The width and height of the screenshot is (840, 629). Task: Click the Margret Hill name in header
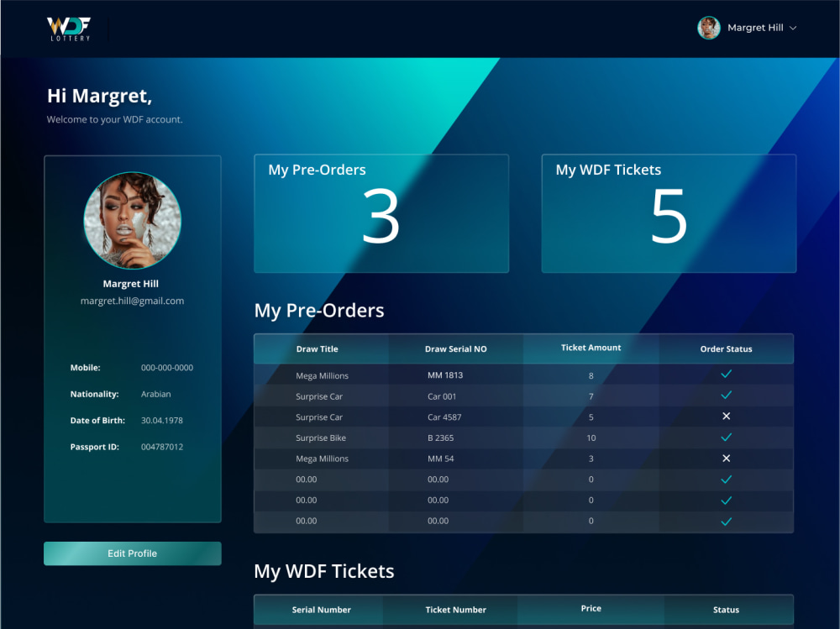(x=755, y=28)
